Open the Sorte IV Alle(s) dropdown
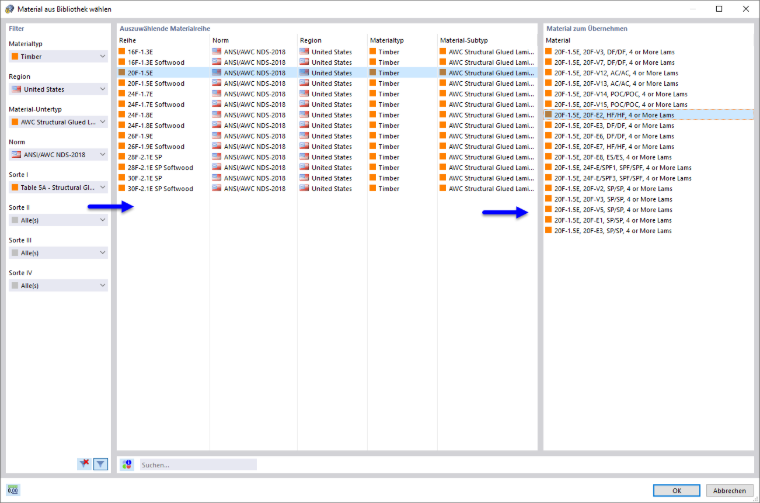Image resolution: width=760 pixels, height=503 pixels. [58, 285]
